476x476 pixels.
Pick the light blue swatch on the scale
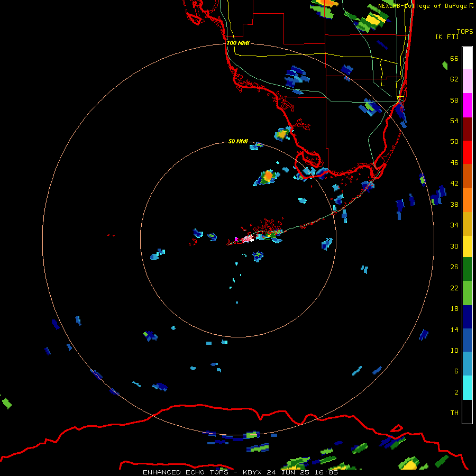(467, 364)
